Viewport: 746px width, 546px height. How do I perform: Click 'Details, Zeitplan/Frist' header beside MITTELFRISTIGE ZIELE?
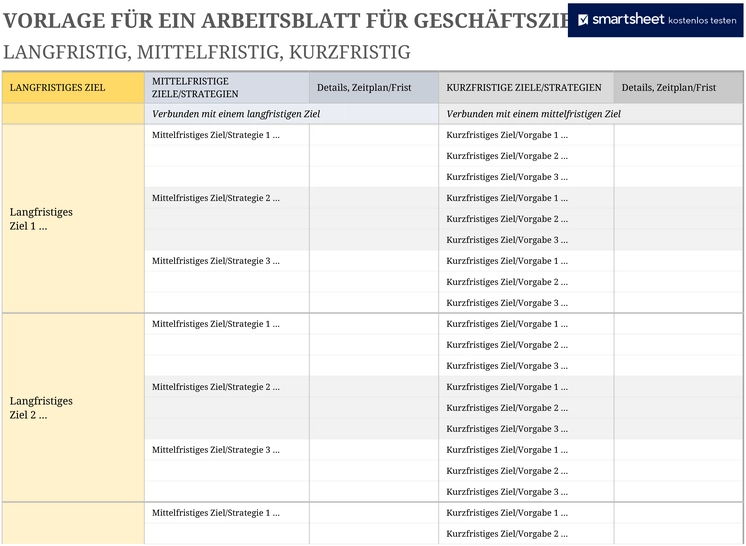[374, 88]
